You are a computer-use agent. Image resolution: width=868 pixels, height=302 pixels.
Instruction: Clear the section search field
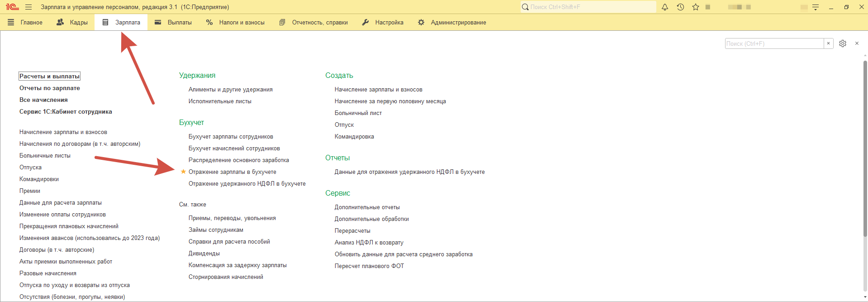[x=828, y=43]
